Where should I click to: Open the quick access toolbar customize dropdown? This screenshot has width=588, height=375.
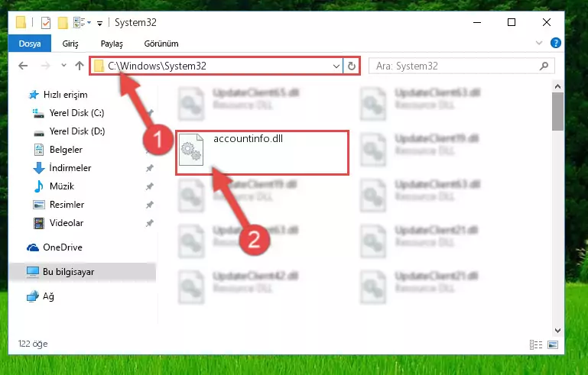(x=99, y=23)
